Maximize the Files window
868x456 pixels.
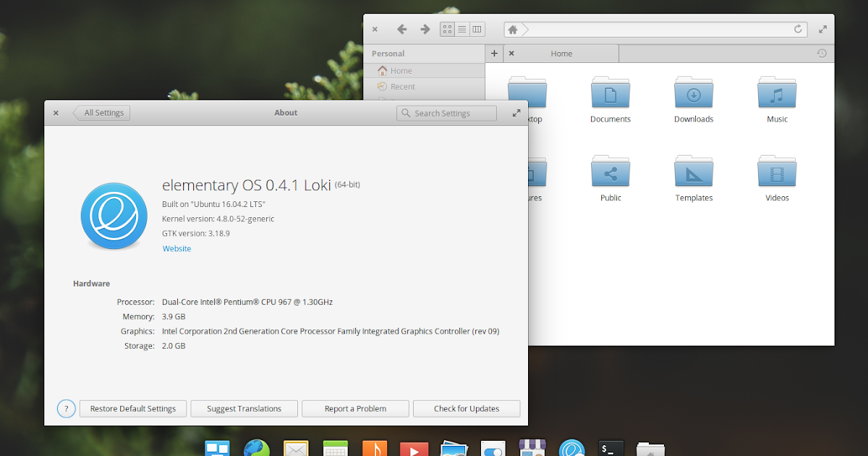pyautogui.click(x=823, y=30)
